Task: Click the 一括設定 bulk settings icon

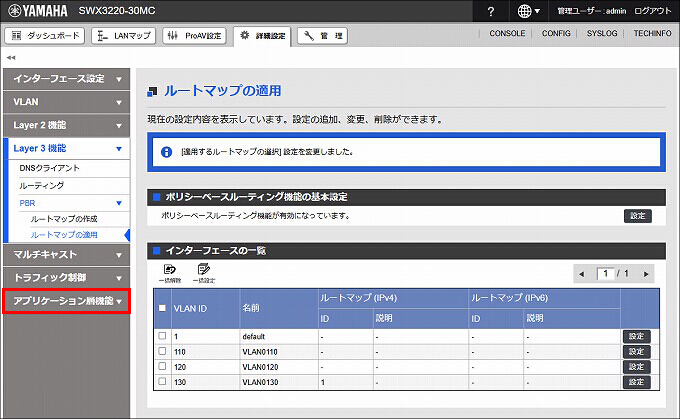Action: click(x=203, y=273)
